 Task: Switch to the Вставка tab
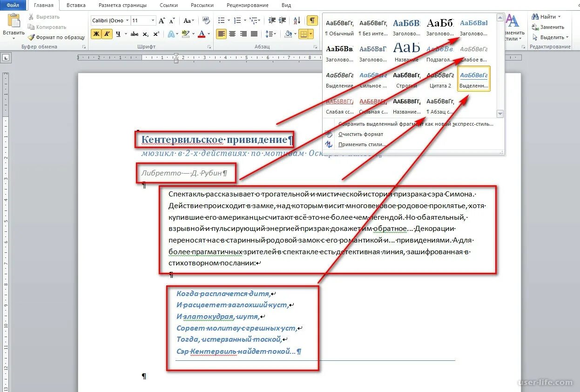click(76, 6)
